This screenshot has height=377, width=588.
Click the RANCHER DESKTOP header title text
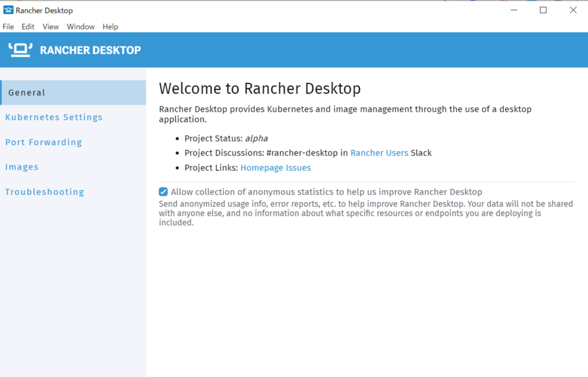tap(90, 50)
